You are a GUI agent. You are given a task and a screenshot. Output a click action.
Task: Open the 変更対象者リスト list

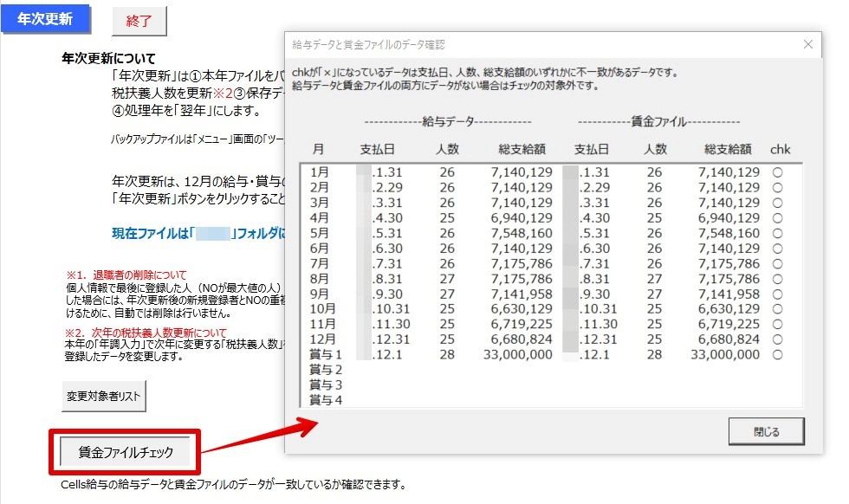(104, 396)
